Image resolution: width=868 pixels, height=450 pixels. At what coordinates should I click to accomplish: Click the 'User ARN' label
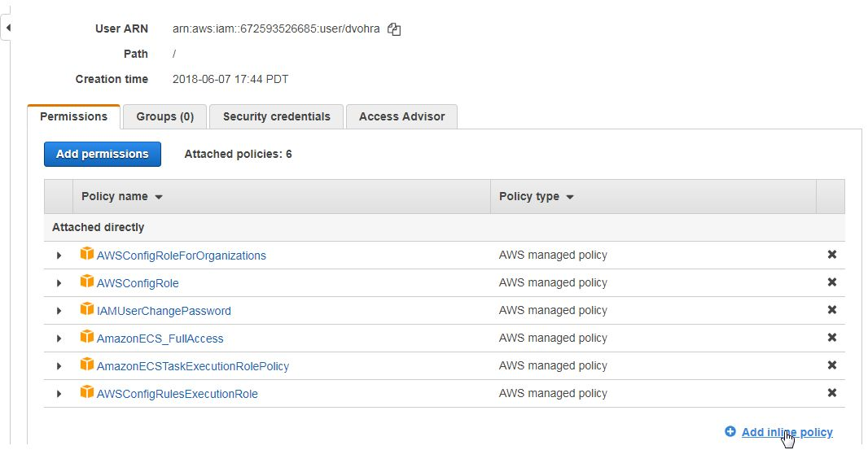coord(122,28)
